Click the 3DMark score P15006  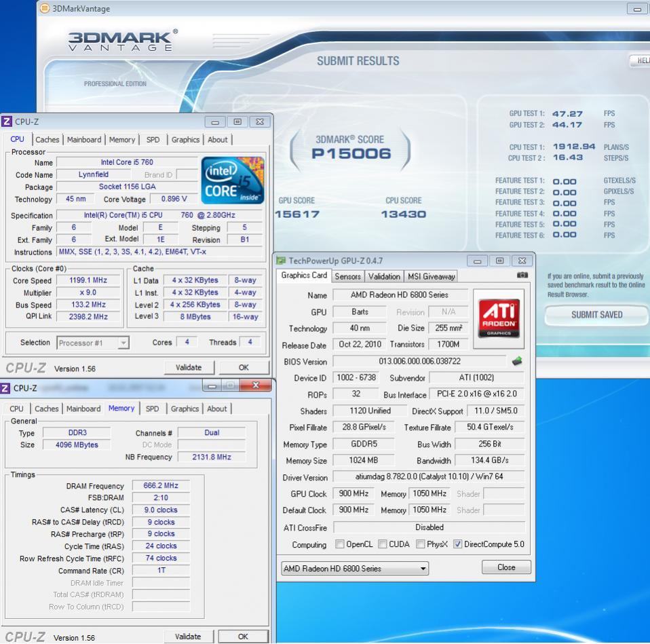coord(351,154)
